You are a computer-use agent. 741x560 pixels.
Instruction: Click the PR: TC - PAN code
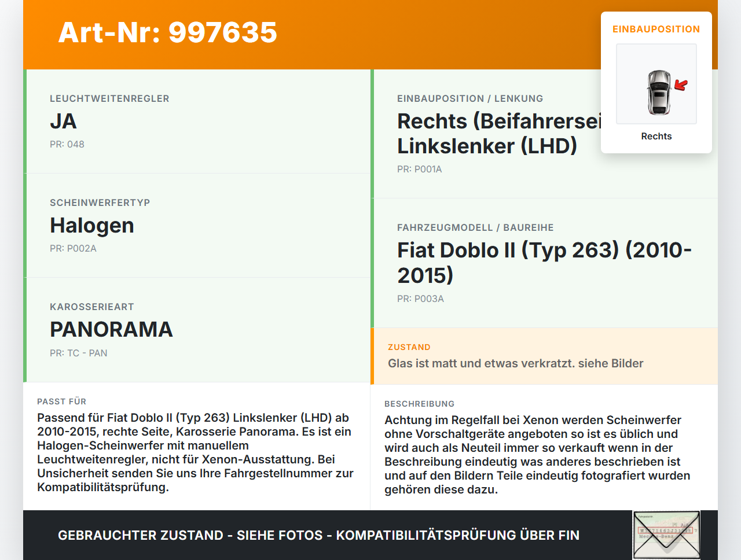pyautogui.click(x=79, y=353)
